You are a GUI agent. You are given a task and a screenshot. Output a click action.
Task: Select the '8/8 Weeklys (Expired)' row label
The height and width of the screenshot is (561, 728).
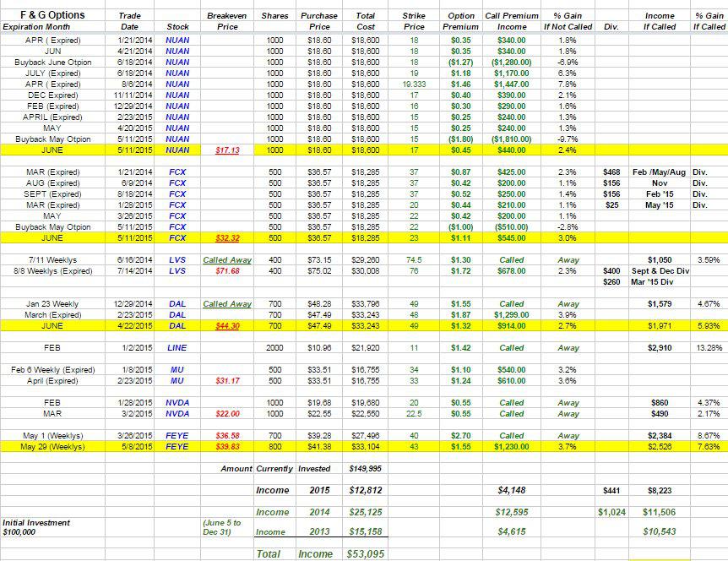click(x=53, y=270)
